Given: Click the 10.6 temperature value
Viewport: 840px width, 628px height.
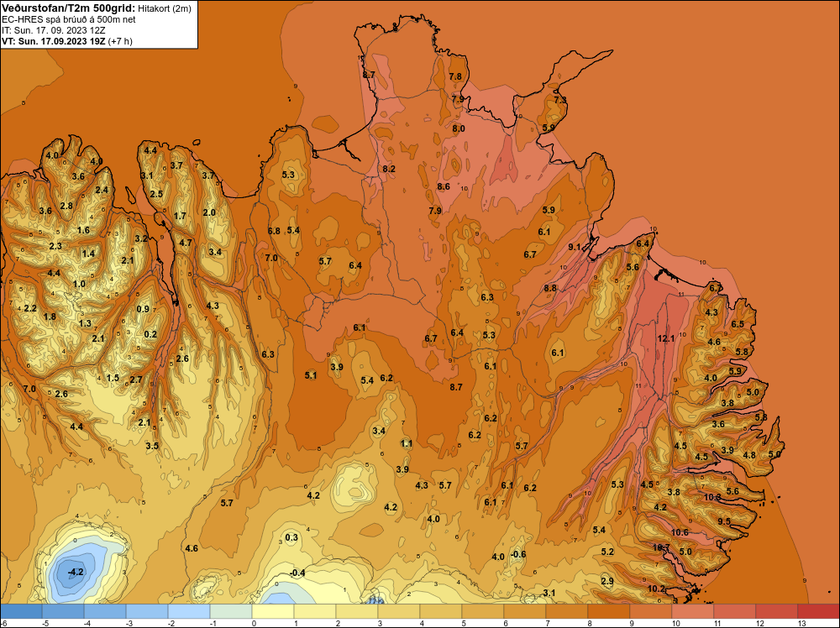Looking at the screenshot, I should (680, 532).
